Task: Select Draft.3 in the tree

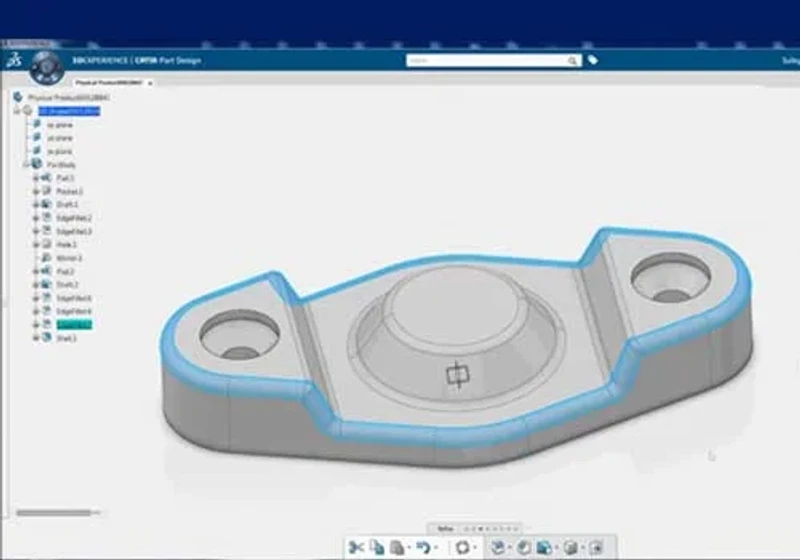Action: coord(67,338)
